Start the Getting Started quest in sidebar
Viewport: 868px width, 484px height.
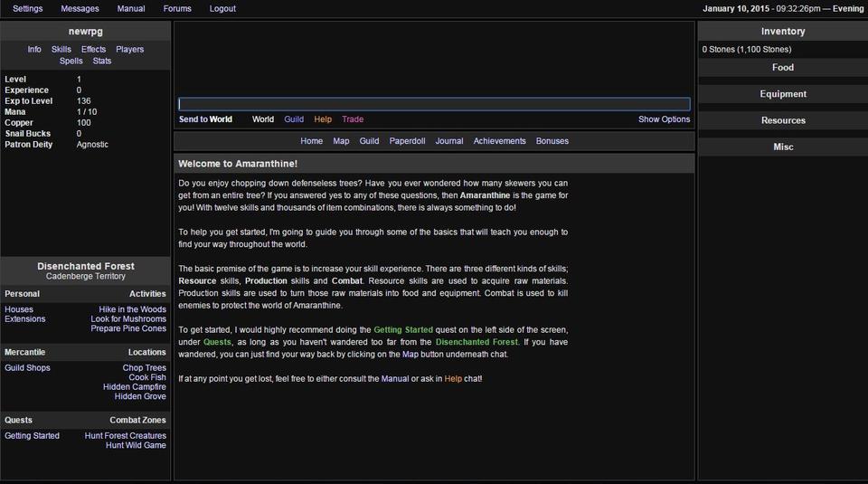tap(32, 436)
